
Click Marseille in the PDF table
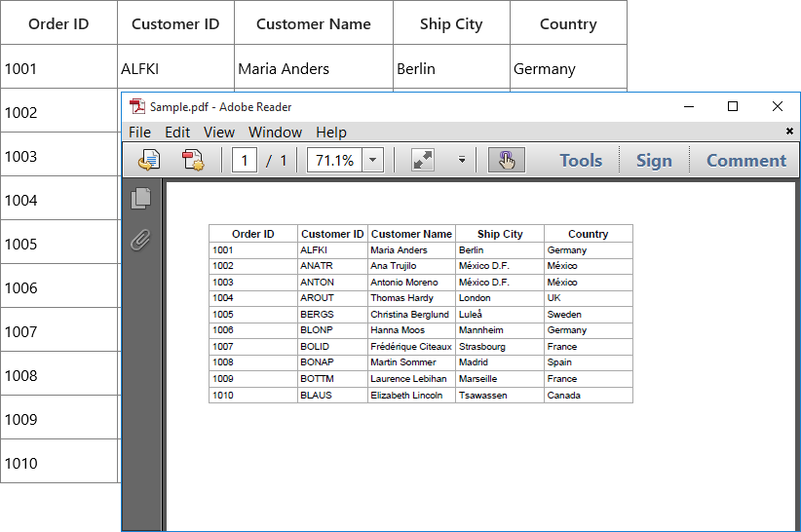[477, 379]
